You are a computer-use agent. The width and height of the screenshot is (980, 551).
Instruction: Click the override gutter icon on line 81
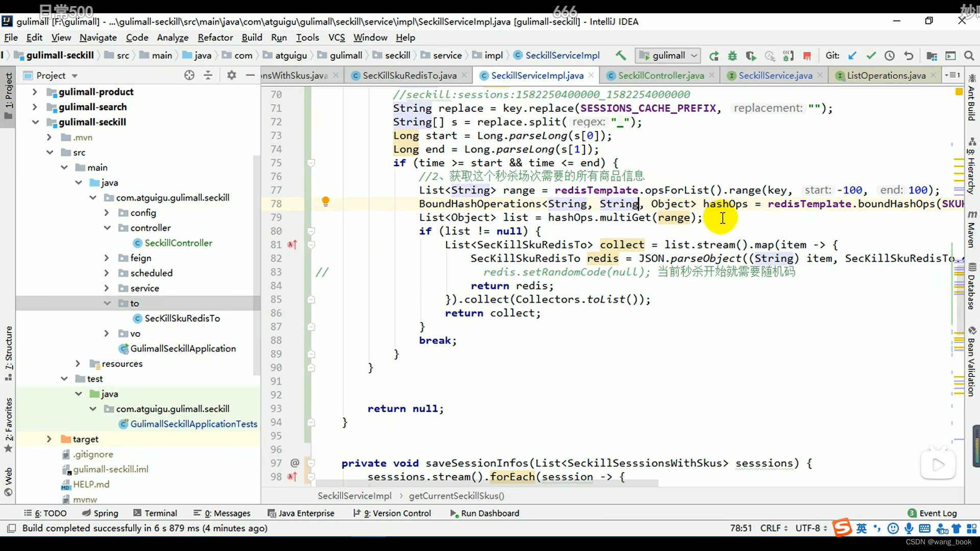(x=292, y=244)
